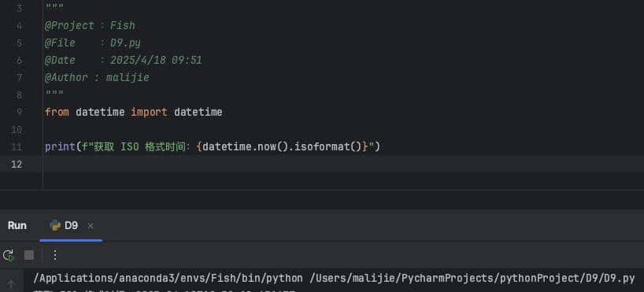
Task: Select the D9 run tab
Action: 71,226
